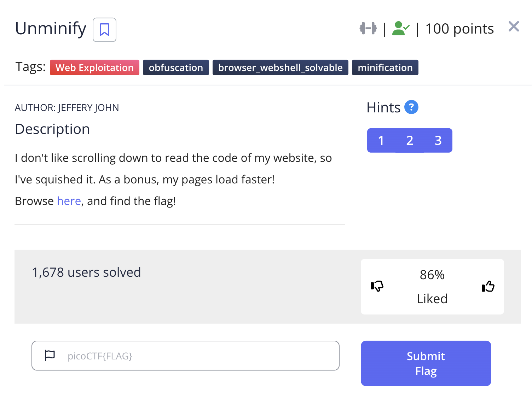
Task: Click the green solved-user icon
Action: tap(401, 29)
